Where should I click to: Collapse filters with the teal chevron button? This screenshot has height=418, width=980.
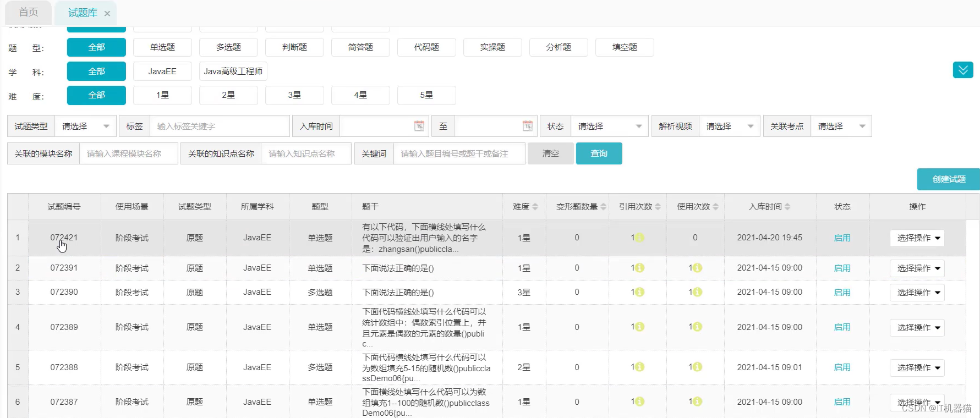(x=963, y=70)
